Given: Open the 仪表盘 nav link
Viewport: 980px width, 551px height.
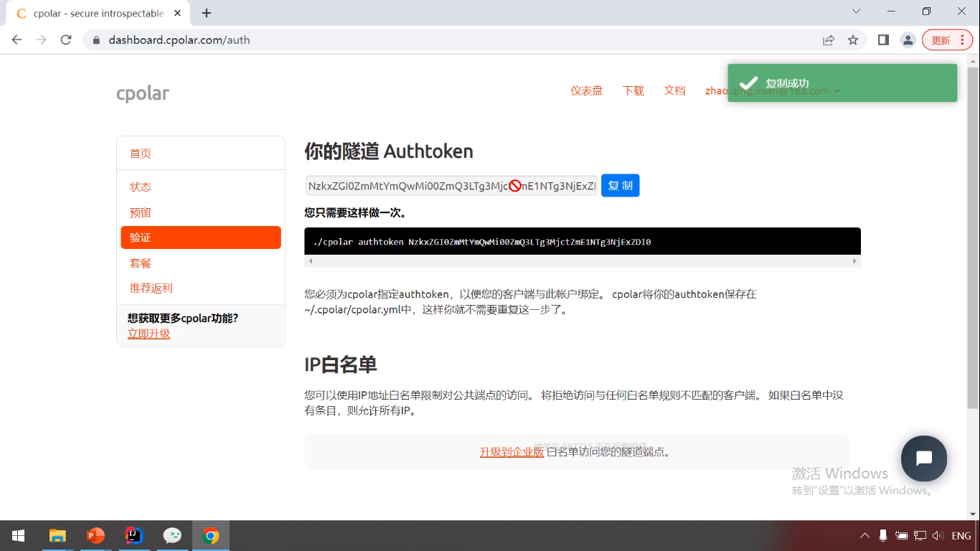Looking at the screenshot, I should coord(587,90).
